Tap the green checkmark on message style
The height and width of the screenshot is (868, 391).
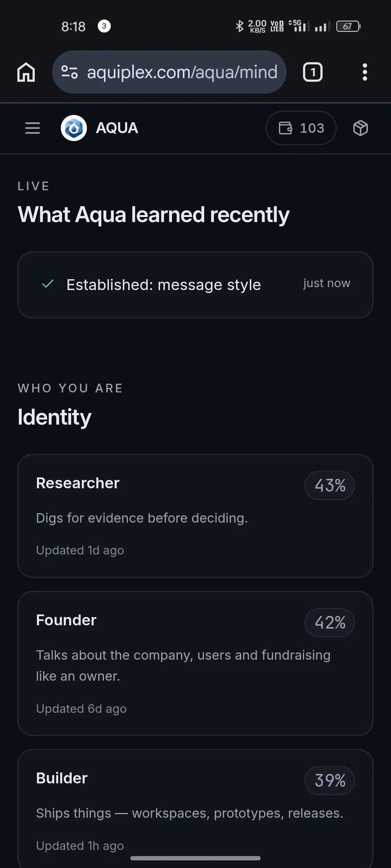(x=48, y=284)
